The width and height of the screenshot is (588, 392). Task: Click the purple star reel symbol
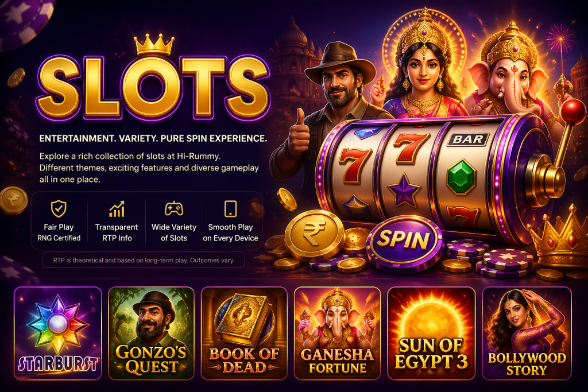click(404, 191)
